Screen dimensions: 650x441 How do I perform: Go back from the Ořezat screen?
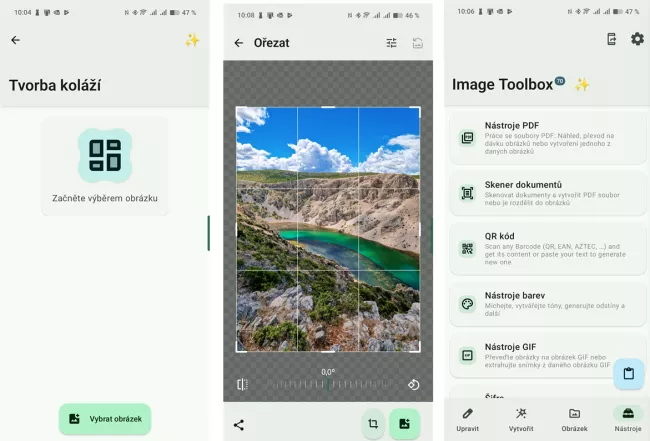tap(239, 43)
